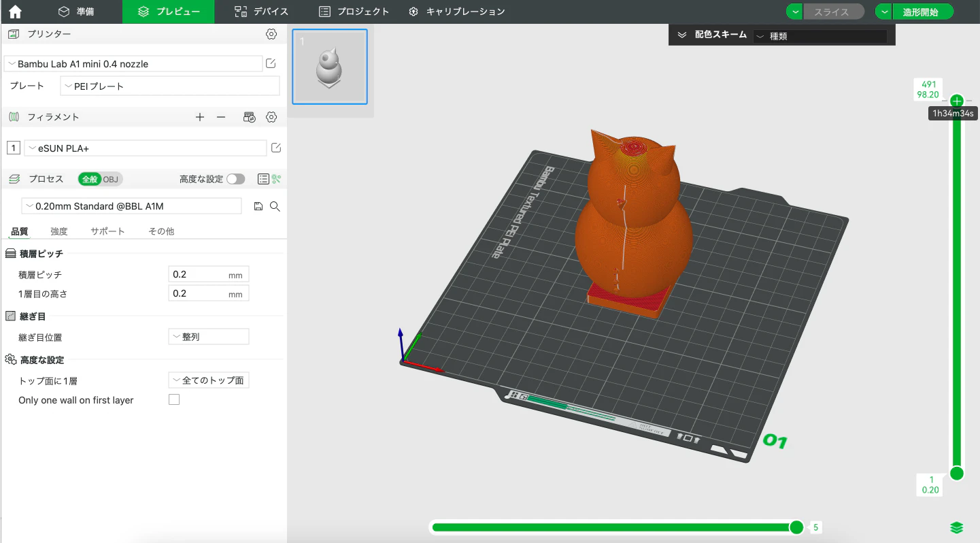Open the parameter list compare icon
This screenshot has height=543, width=980.
[x=263, y=179]
